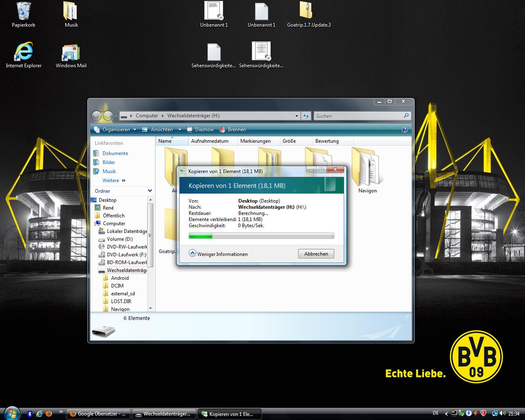Launch Internet Explorer from the desktop
The image size is (525, 420).
click(x=23, y=55)
